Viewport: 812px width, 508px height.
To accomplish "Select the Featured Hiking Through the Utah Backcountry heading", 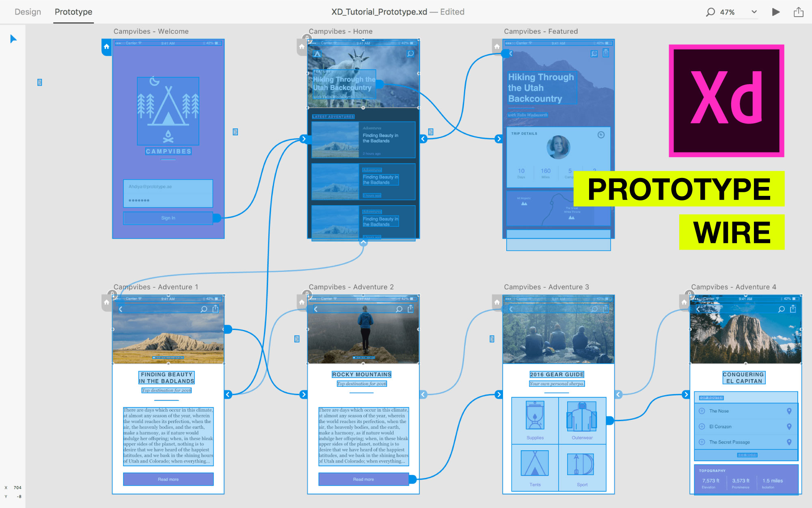I will tap(542, 88).
